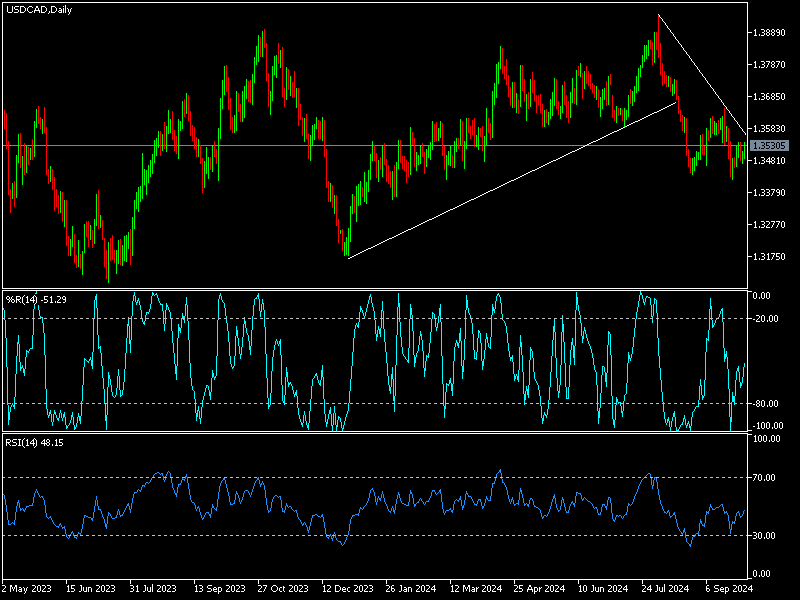
Task: Click the %R -80.00 level label
Action: tap(766, 404)
